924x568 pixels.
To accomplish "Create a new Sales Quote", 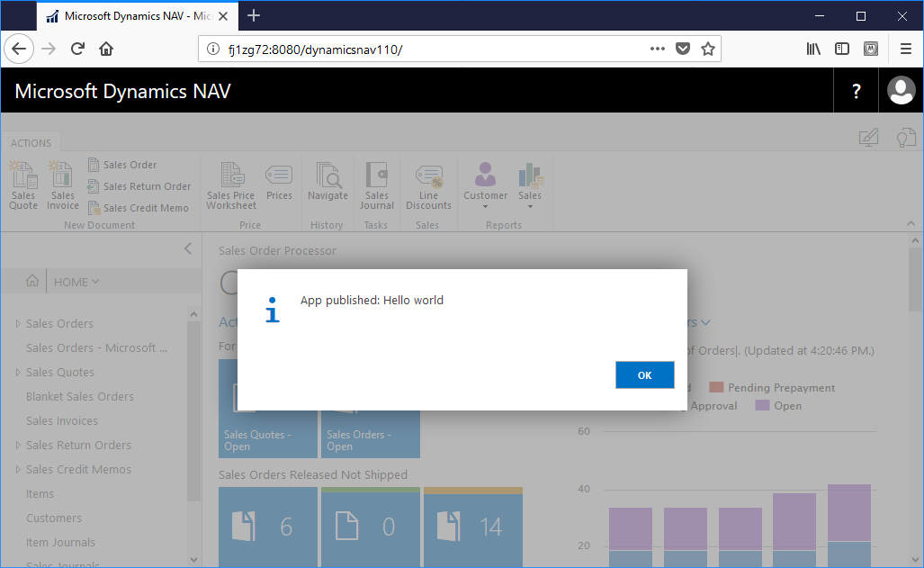I will point(23,185).
